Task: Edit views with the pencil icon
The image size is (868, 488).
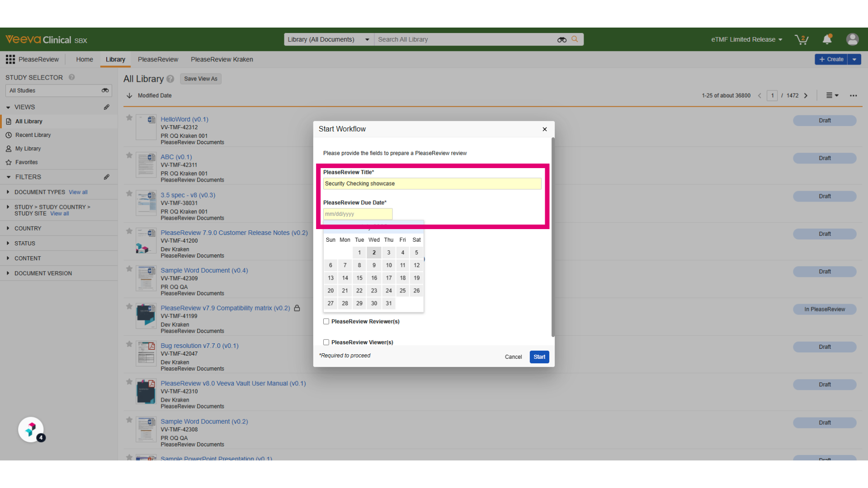Action: point(107,107)
